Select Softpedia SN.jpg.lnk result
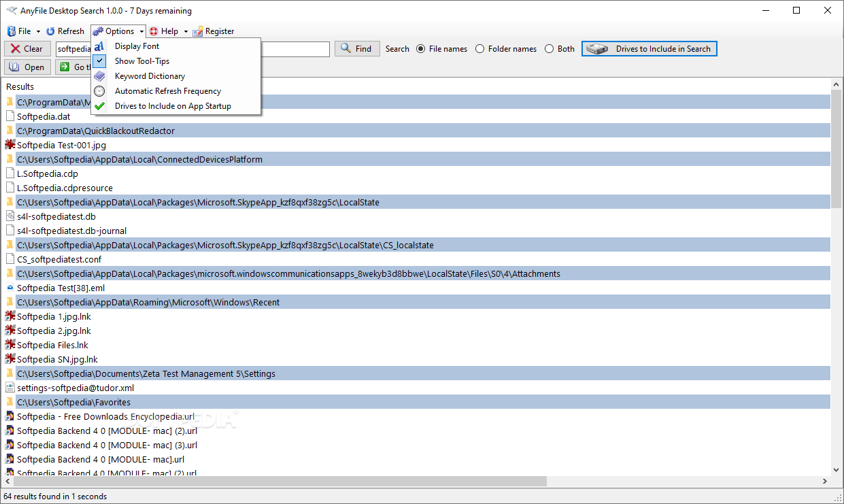This screenshot has width=844, height=504. [57, 359]
